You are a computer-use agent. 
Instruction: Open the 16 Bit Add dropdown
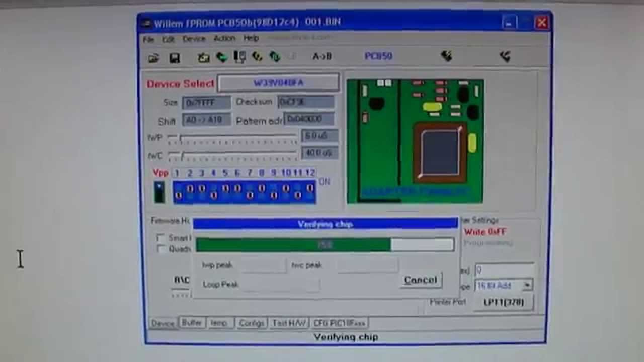[527, 285]
